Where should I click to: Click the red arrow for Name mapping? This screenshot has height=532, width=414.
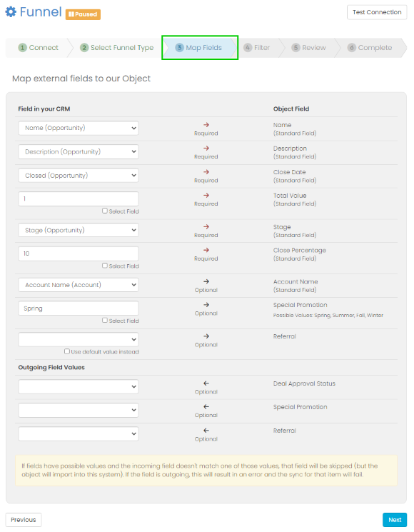[206, 125]
